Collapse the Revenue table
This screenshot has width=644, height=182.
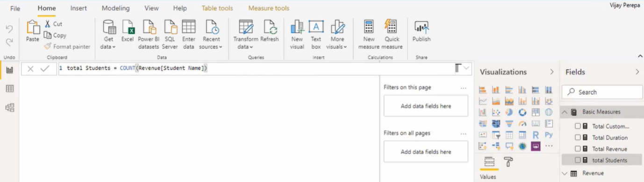click(564, 173)
